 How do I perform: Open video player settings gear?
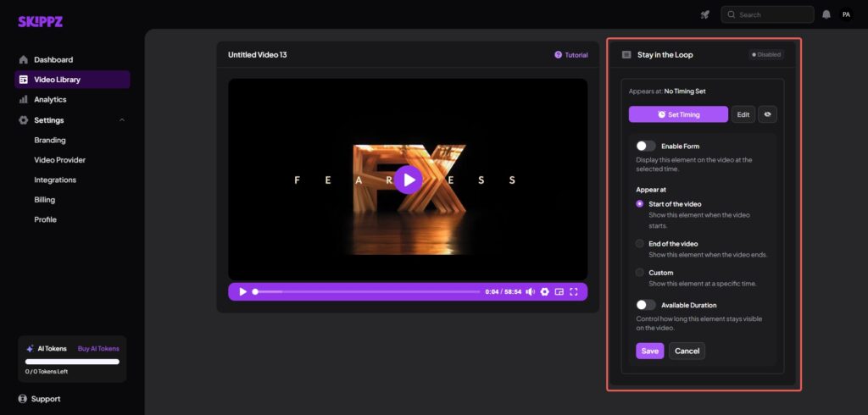coord(545,291)
